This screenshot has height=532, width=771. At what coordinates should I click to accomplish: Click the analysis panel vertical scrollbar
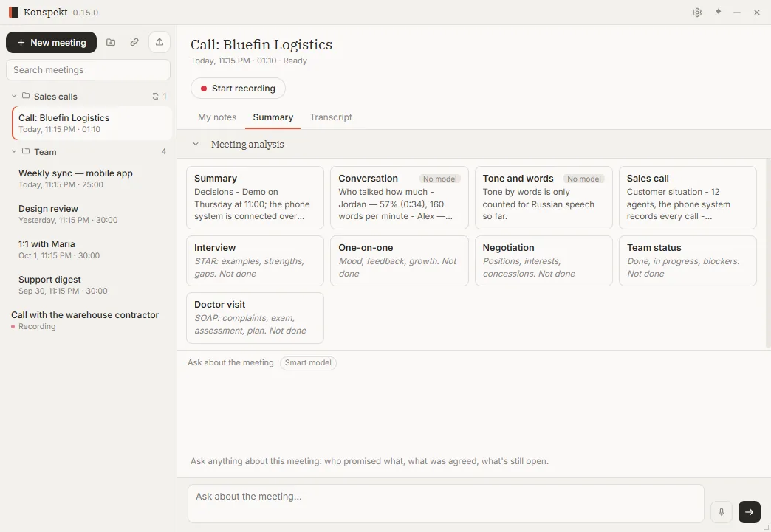pyautogui.click(x=768, y=253)
